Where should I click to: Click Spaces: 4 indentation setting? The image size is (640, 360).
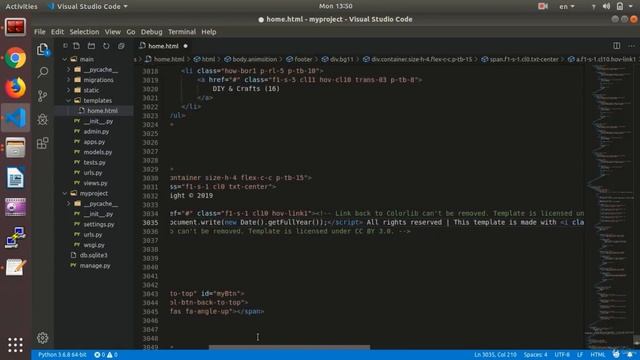pos(536,355)
